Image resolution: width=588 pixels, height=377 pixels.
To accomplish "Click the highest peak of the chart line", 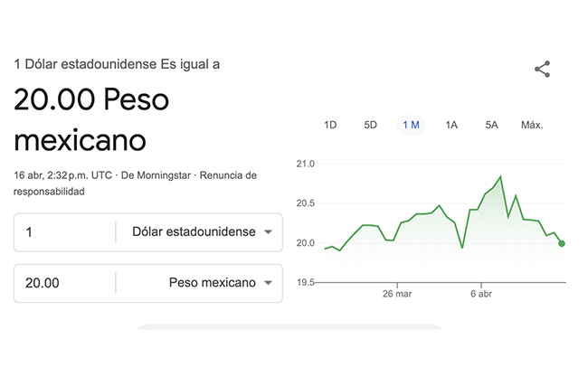I will coord(500,176).
